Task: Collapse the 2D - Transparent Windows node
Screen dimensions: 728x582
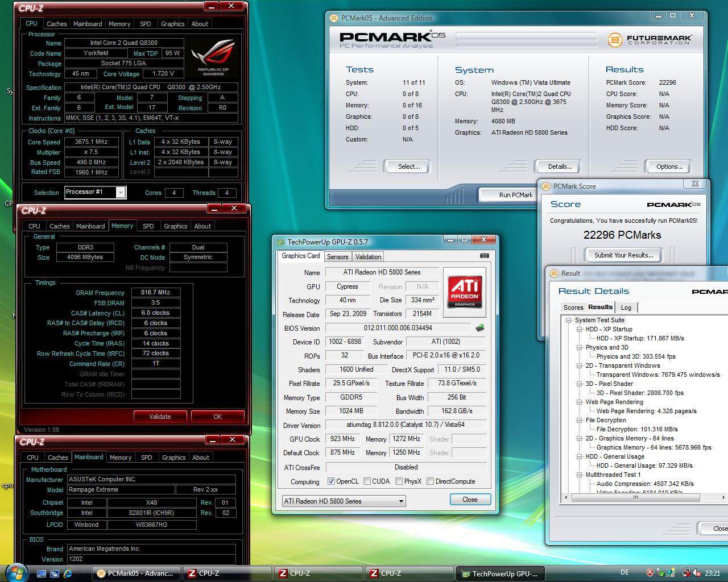Action: [579, 365]
